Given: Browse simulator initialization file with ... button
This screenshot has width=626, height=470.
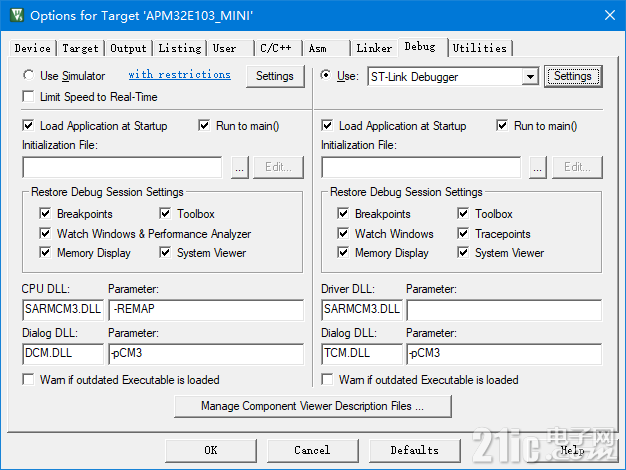Looking at the screenshot, I should (x=240, y=167).
